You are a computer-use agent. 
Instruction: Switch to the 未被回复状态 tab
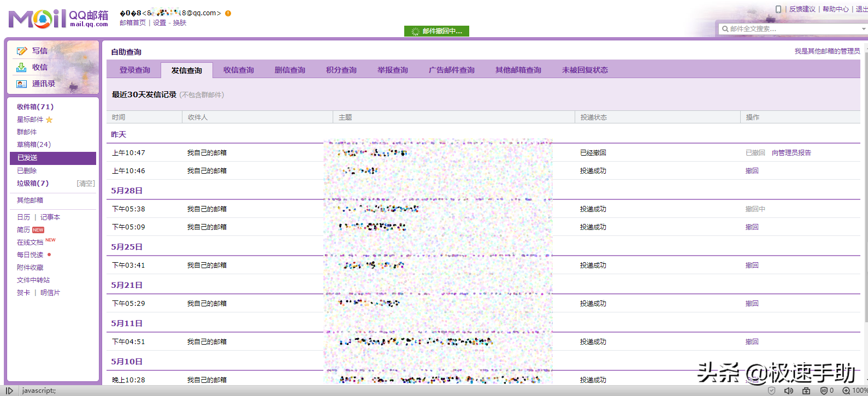click(585, 70)
